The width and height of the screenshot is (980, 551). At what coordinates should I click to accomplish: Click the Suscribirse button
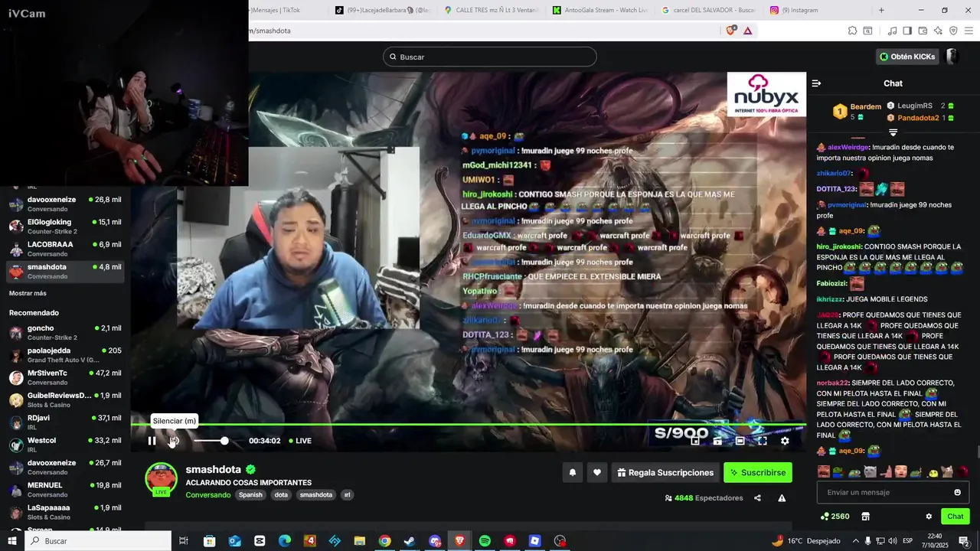tap(758, 473)
